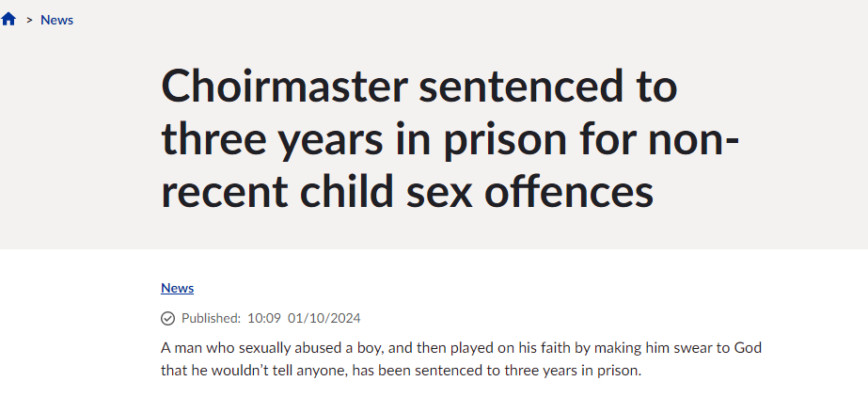Viewport: 868px width, 413px height.
Task: Click the "Published:" label
Action: pyautogui.click(x=211, y=318)
